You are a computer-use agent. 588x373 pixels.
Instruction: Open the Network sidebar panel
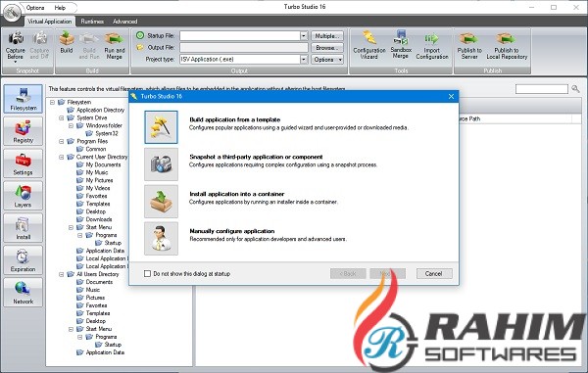pyautogui.click(x=24, y=292)
